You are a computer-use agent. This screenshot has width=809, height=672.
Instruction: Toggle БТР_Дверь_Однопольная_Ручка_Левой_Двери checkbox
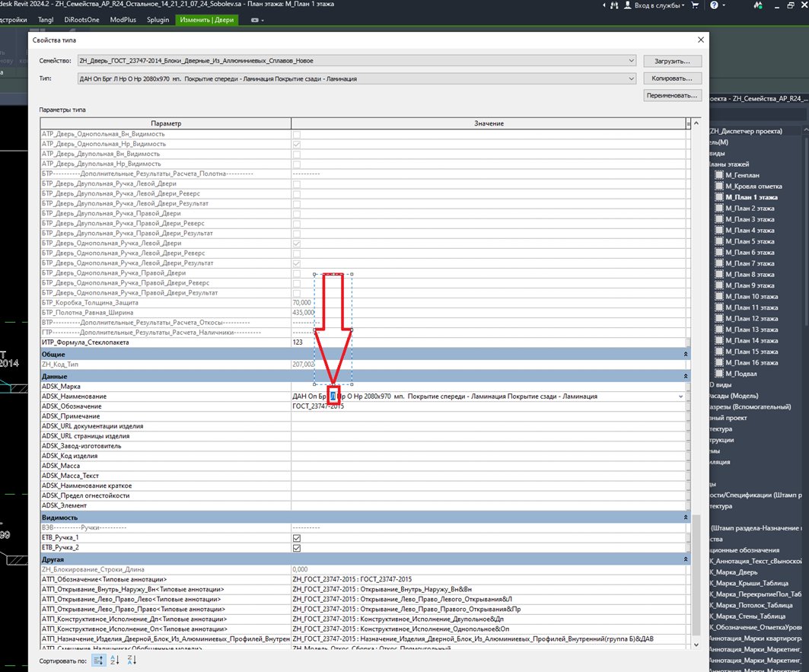(x=297, y=243)
